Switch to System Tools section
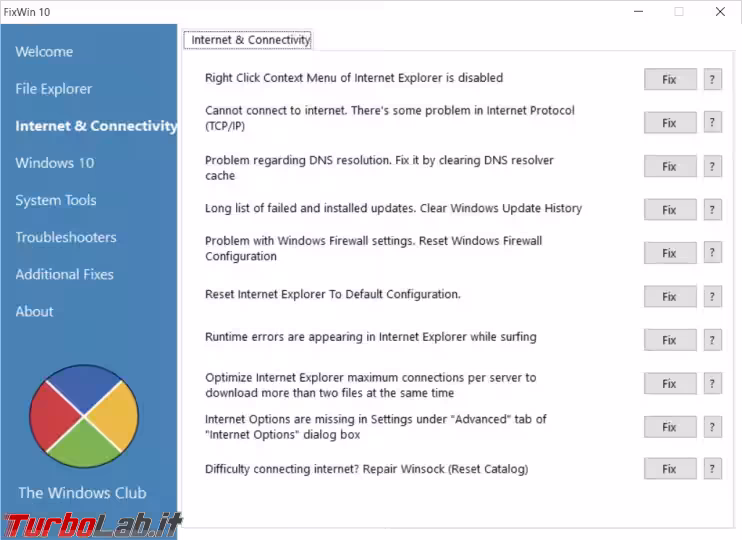Image resolution: width=742 pixels, height=540 pixels. 56,200
